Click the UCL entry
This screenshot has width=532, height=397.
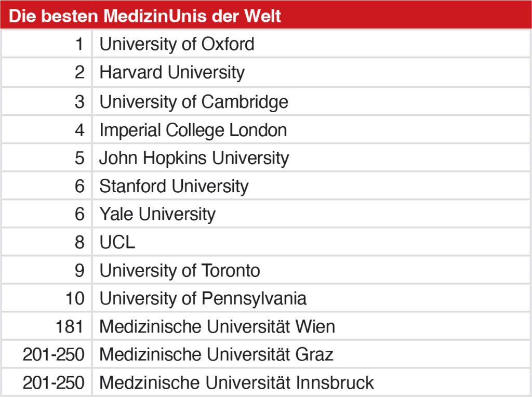pyautogui.click(x=117, y=243)
